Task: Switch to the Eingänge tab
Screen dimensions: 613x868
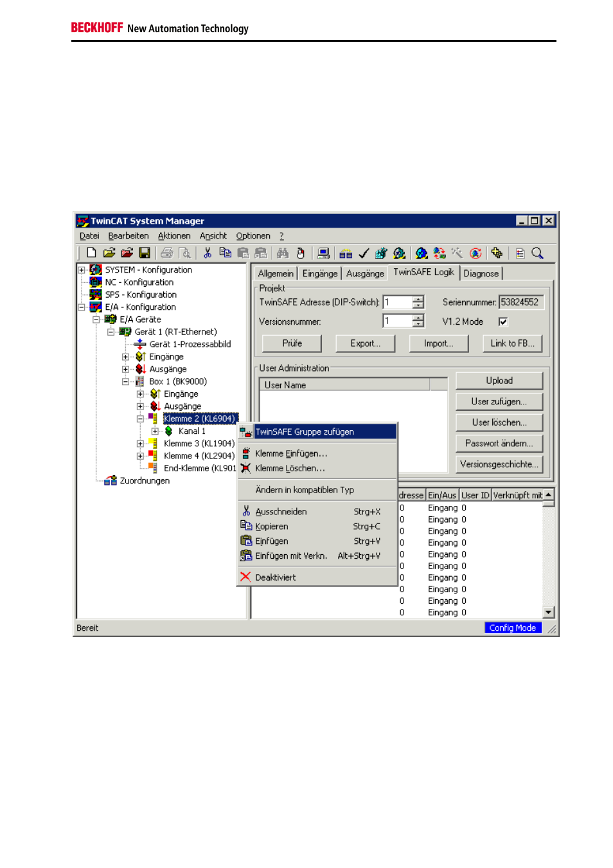Action: click(320, 273)
